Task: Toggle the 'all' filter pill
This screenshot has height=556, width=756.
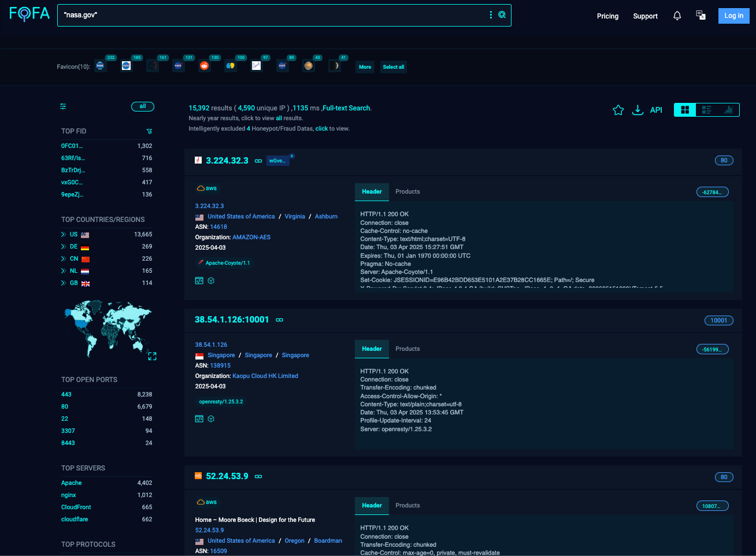Action: coord(142,106)
